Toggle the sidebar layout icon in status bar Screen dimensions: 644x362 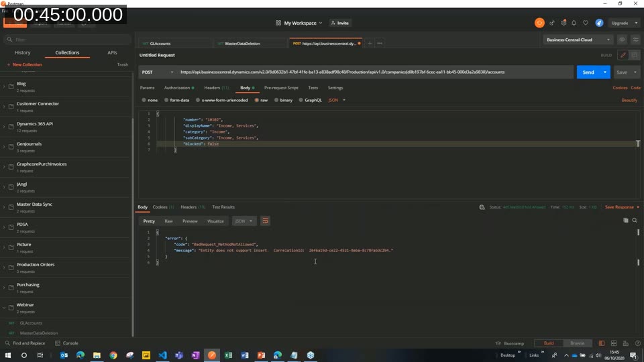coord(602,343)
